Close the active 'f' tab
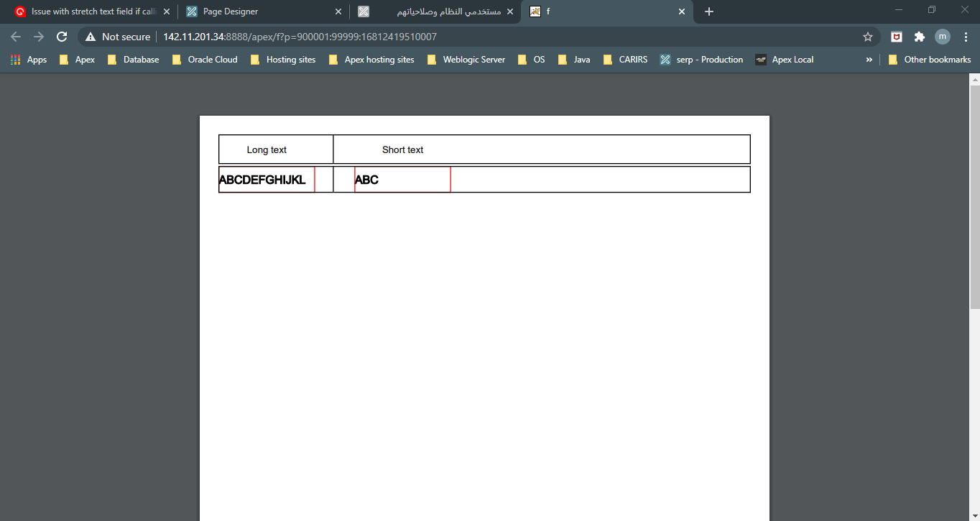The image size is (980, 521). coord(682,11)
